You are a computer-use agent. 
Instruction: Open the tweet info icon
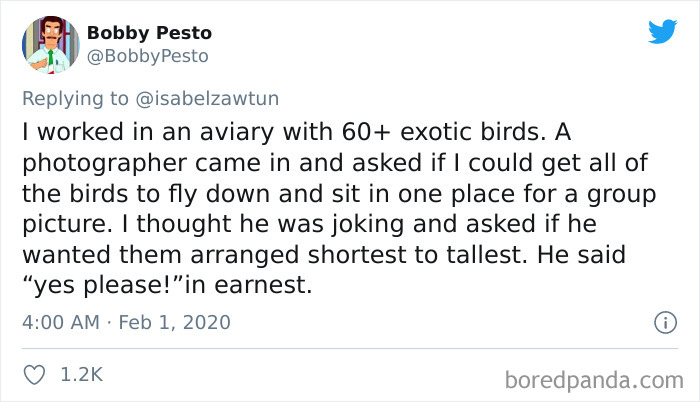660,323
